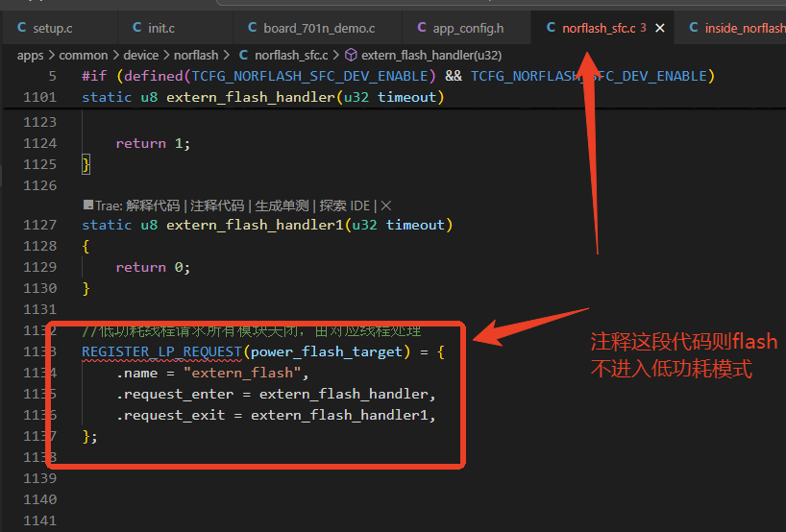This screenshot has width=786, height=532.
Task: Click C icon on board_701n_demo.c tab
Action: [x=252, y=28]
